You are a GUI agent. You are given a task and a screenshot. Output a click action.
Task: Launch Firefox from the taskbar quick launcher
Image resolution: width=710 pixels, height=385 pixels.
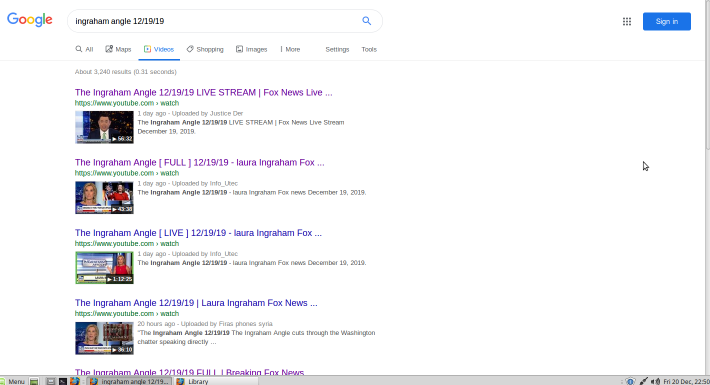coord(75,381)
